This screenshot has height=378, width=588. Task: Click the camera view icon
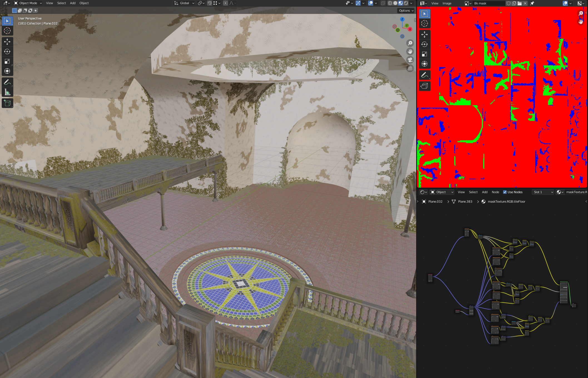pyautogui.click(x=410, y=60)
